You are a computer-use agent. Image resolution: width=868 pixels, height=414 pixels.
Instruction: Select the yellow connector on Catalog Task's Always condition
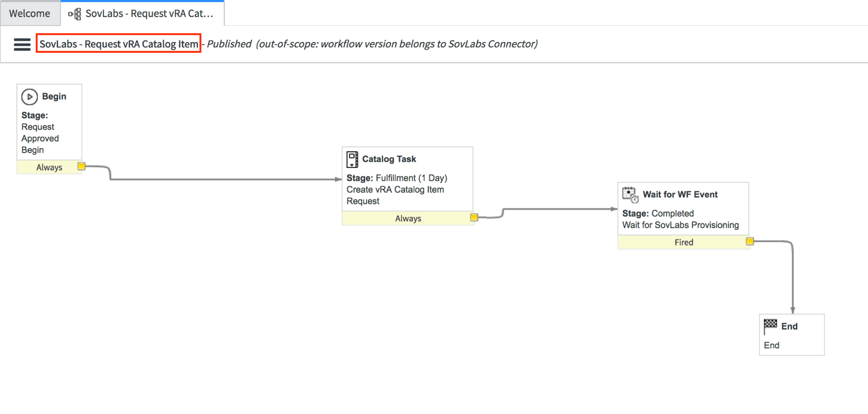[474, 217]
